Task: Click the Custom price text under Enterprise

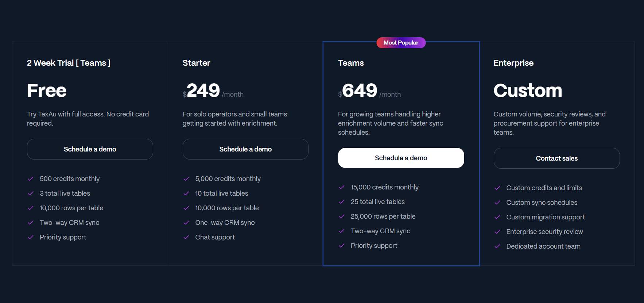Action: click(x=528, y=90)
